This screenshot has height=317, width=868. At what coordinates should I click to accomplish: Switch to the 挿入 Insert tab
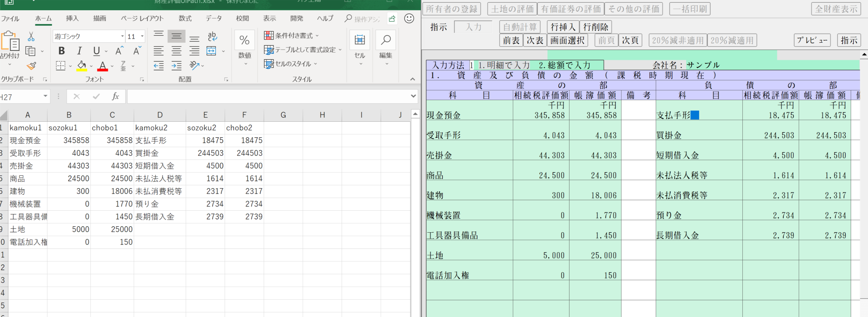72,18
